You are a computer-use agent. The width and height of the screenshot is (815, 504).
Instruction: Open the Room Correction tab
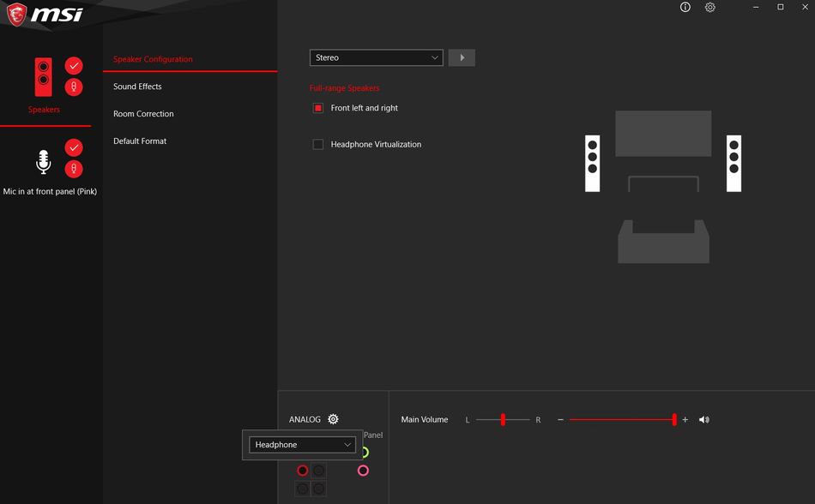click(x=143, y=114)
